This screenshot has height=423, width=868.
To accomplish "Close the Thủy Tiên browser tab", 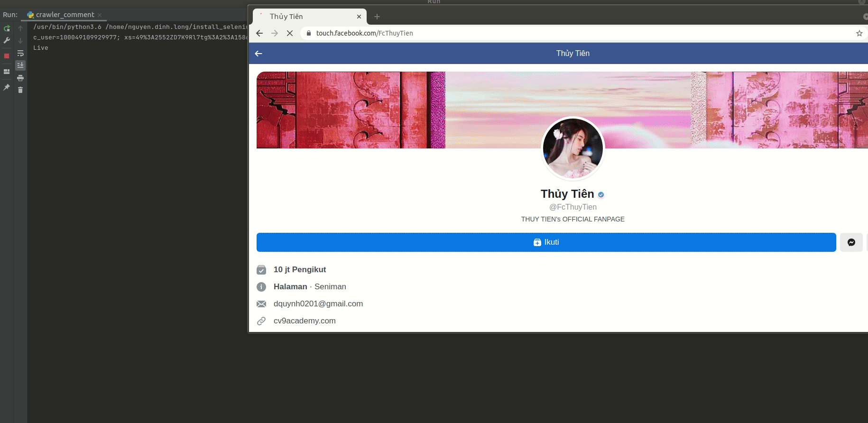I will tap(359, 17).
